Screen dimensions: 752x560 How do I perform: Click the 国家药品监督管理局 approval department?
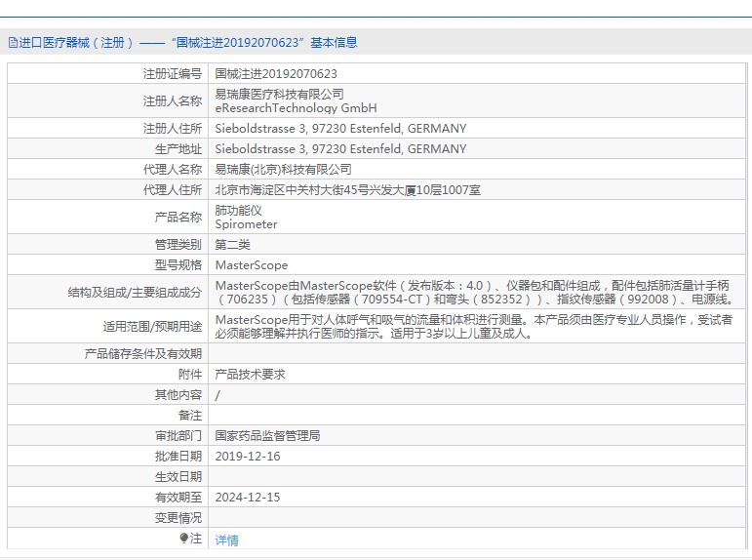tap(267, 436)
